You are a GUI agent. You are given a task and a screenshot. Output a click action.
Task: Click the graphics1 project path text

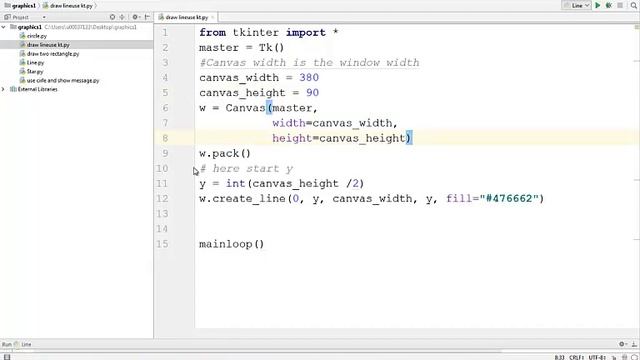click(x=91, y=27)
